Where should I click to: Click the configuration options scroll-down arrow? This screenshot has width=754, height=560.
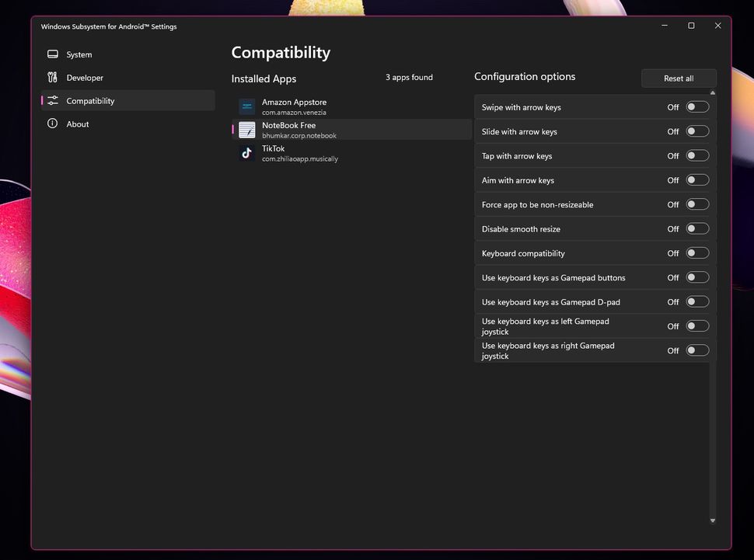[712, 520]
